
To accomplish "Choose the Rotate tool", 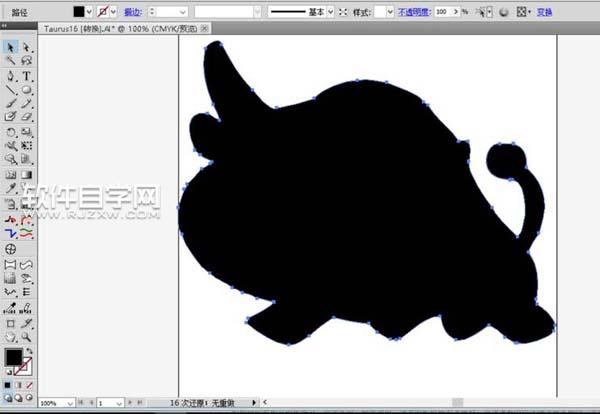I will pos(10,132).
